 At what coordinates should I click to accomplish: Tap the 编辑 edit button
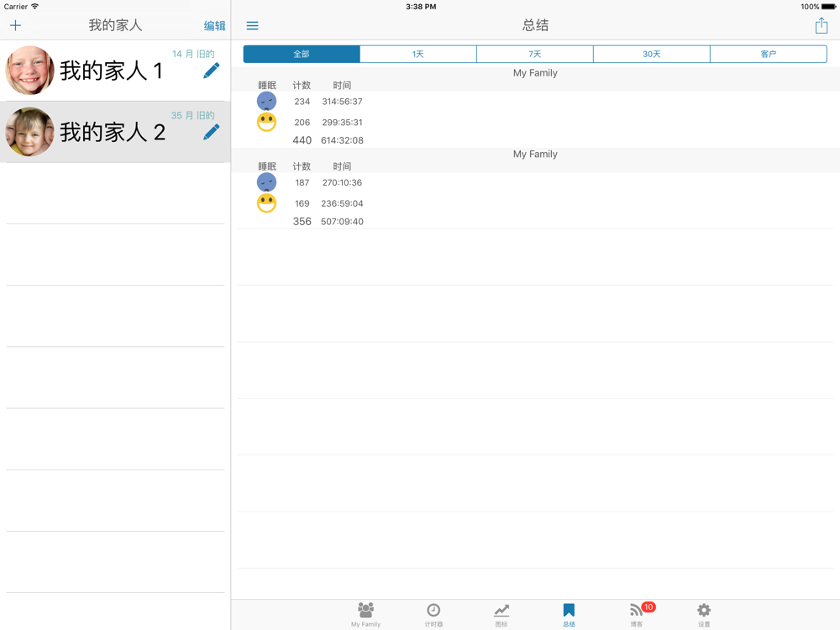[214, 26]
